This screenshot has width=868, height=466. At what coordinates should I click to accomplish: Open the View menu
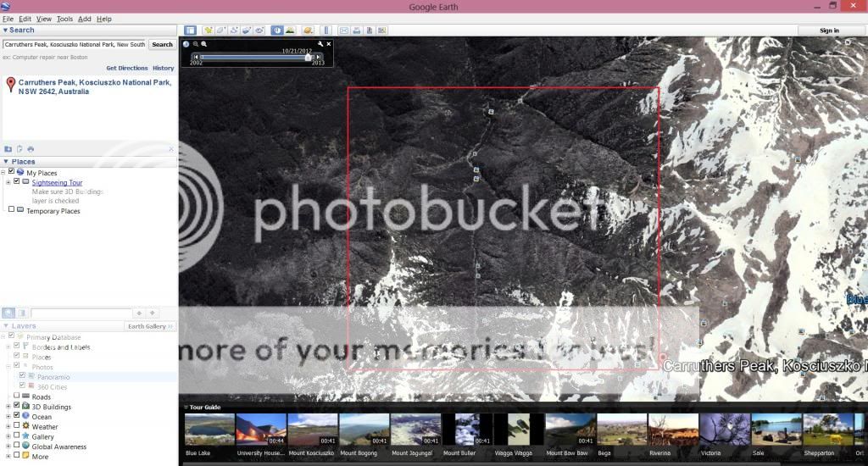[x=44, y=19]
